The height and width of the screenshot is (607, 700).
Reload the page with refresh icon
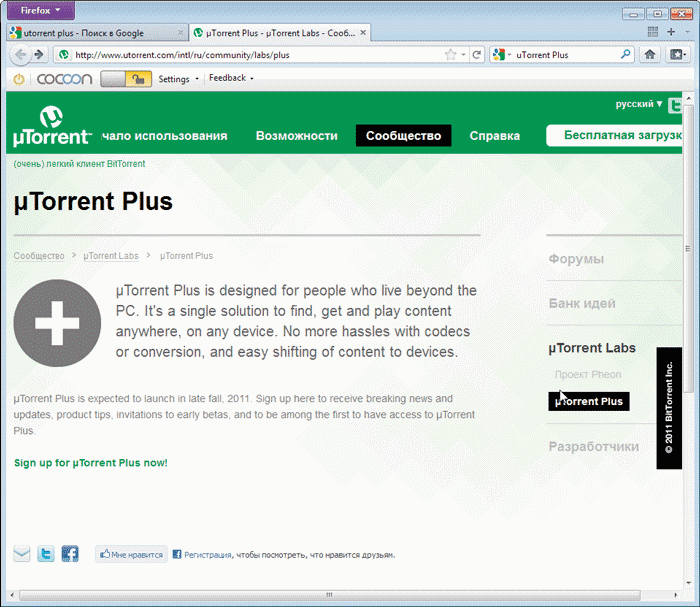tap(477, 55)
